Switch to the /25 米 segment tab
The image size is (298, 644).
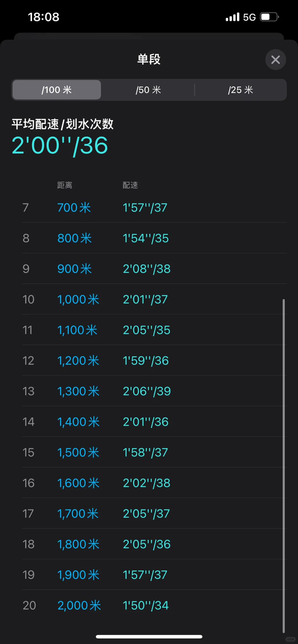tap(240, 90)
